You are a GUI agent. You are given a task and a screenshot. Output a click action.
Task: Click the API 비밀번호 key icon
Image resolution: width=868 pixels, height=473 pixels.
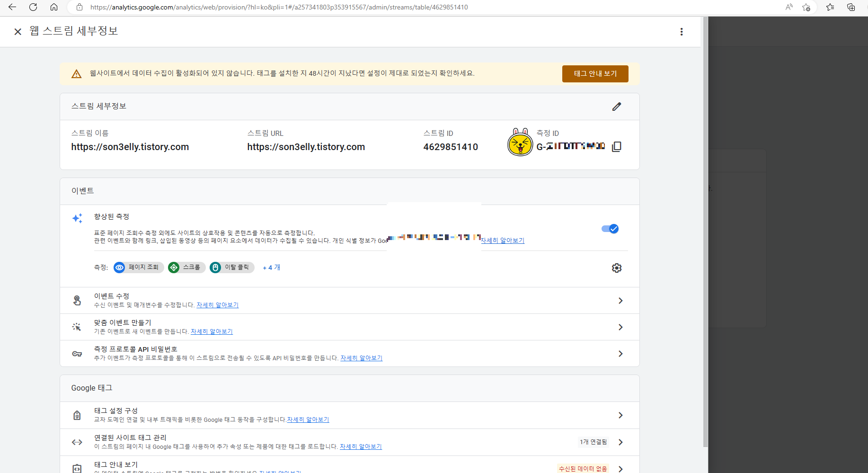(x=77, y=354)
